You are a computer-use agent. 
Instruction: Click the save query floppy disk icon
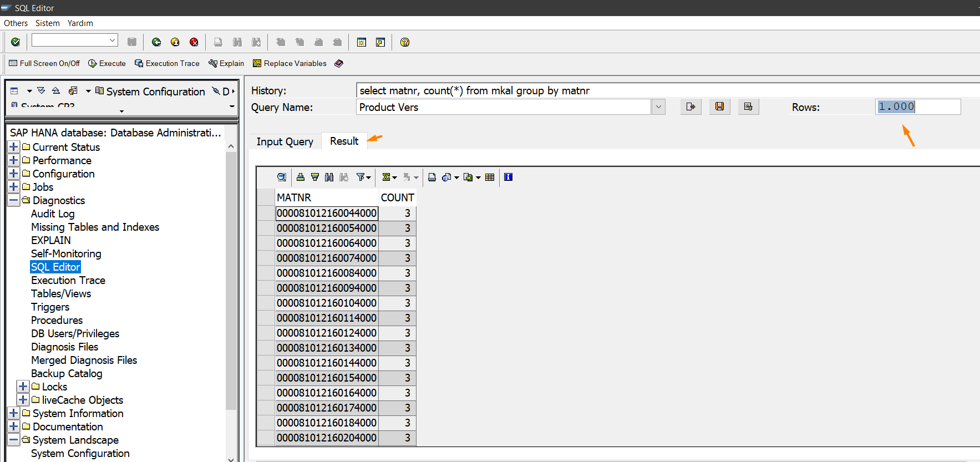coord(719,107)
